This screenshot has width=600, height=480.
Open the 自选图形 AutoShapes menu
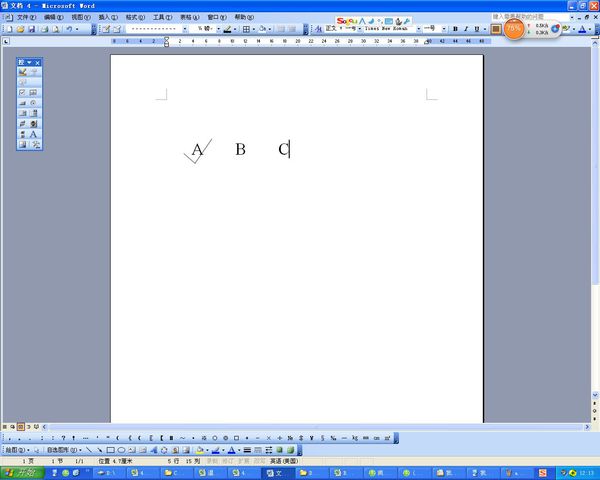[64, 450]
